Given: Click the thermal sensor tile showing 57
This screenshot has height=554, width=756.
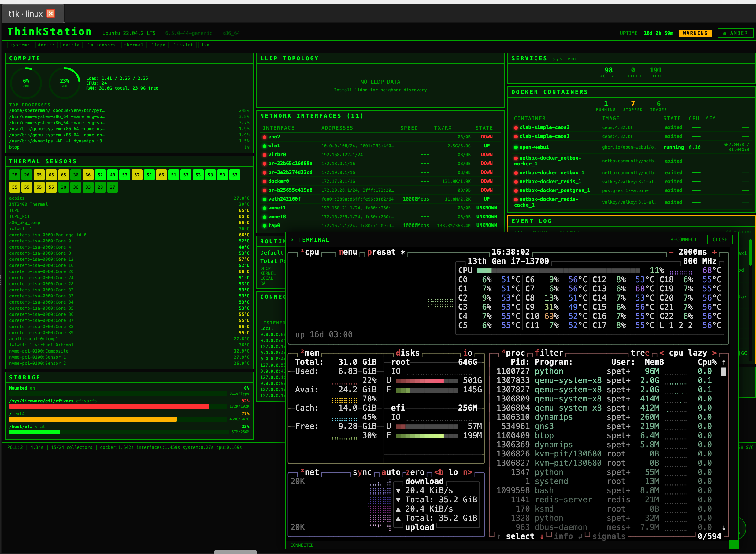Looking at the screenshot, I should [137, 175].
